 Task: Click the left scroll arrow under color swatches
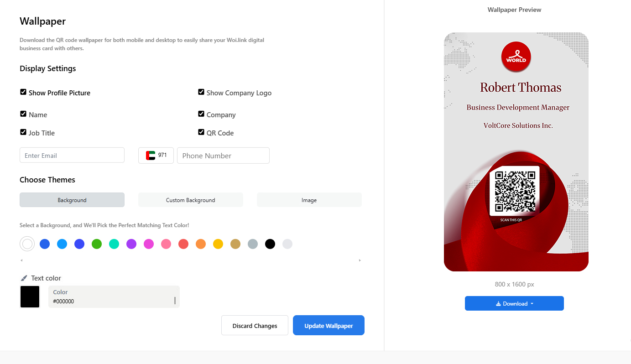click(x=21, y=260)
